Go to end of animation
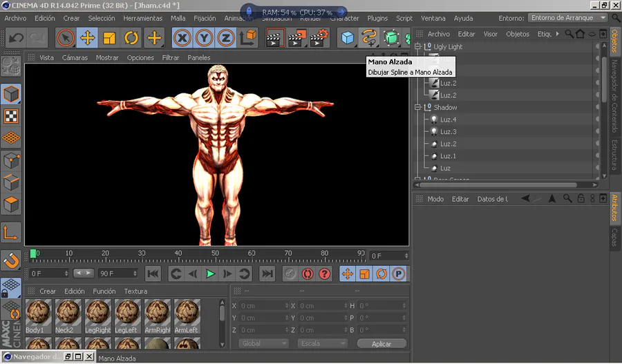This screenshot has width=622, height=364. 267,274
